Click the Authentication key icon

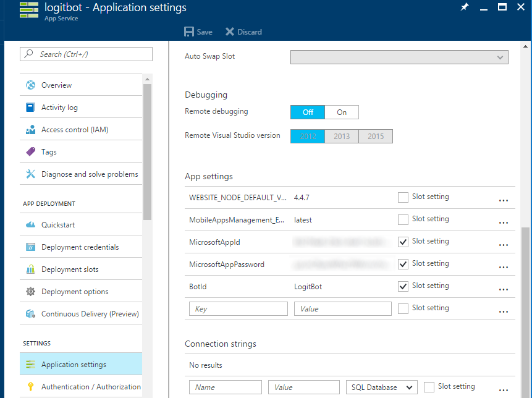click(x=30, y=386)
